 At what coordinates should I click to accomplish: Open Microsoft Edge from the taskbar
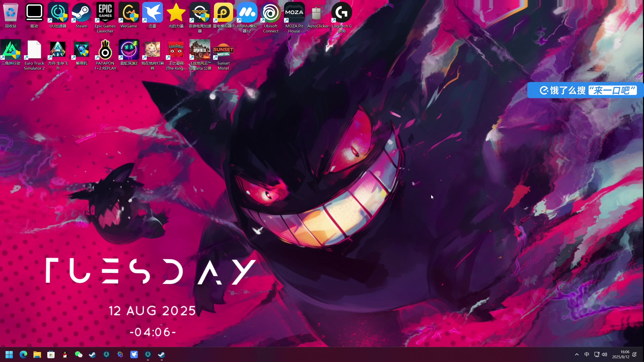[23, 354]
